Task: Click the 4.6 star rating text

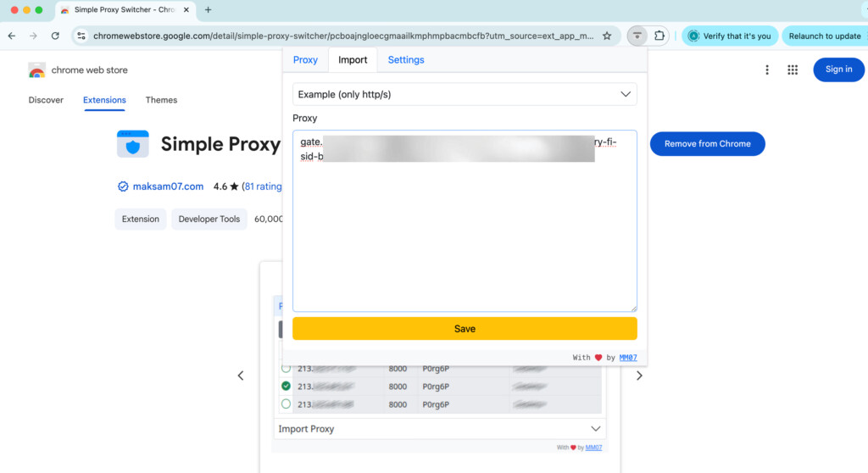Action: (225, 186)
